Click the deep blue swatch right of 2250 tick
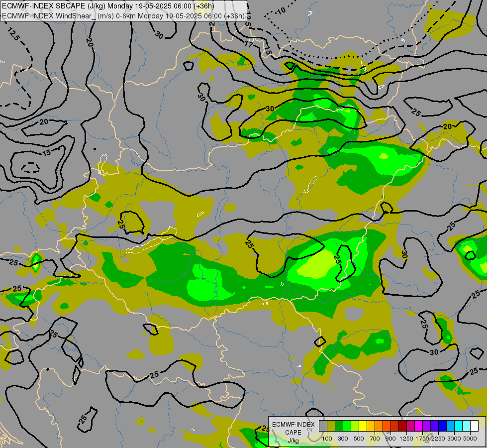The height and width of the screenshot is (448, 487). point(443,426)
